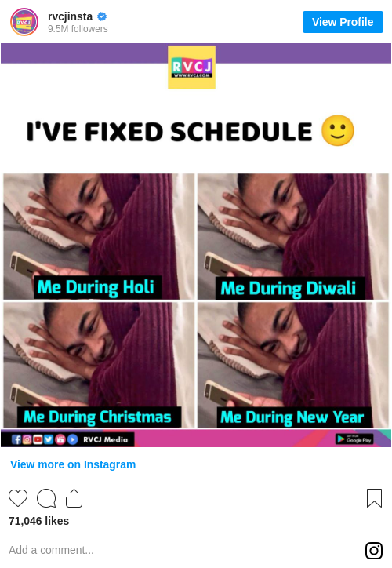Screen dimensions: 392x568
Task: Follow View more on Instagram link
Action: tap(73, 464)
